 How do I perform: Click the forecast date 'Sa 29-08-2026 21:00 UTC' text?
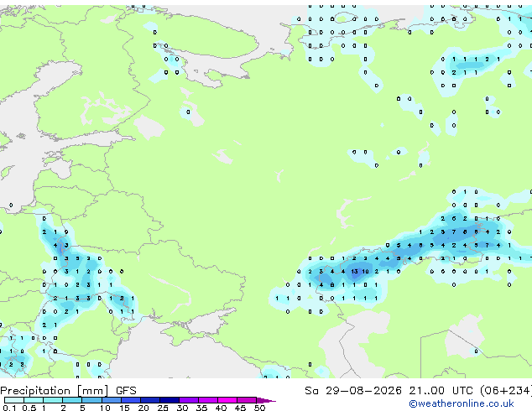(389, 391)
